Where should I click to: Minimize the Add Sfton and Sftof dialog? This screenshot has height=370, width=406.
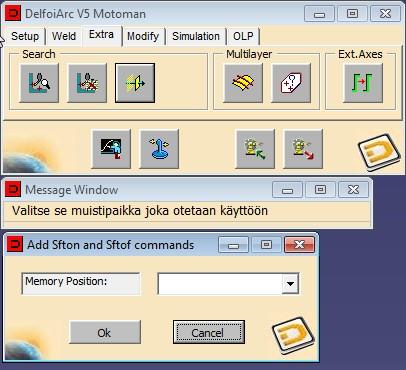pyautogui.click(x=233, y=245)
